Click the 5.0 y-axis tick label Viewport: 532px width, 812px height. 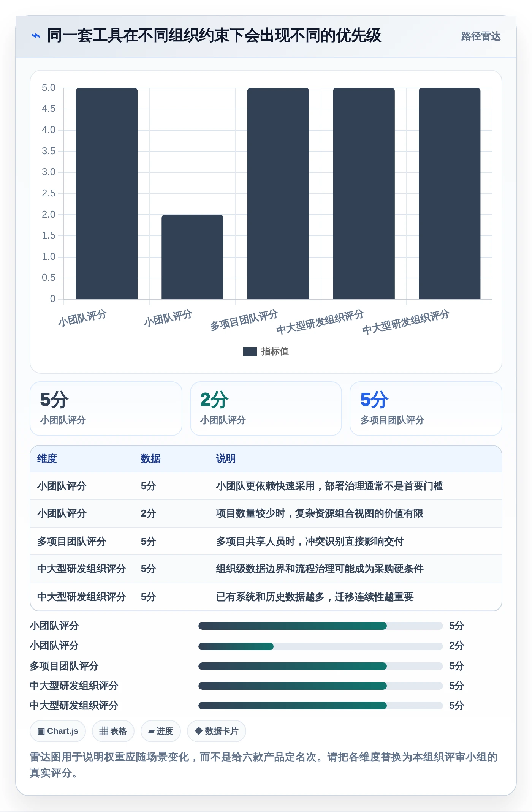click(49, 88)
